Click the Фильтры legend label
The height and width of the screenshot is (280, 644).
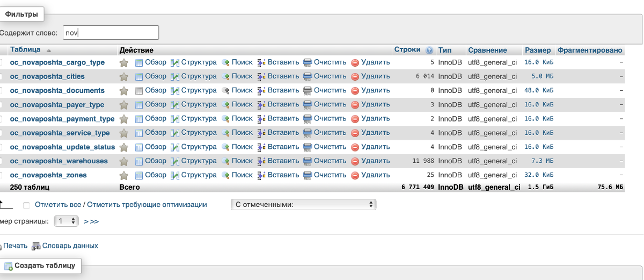point(21,14)
